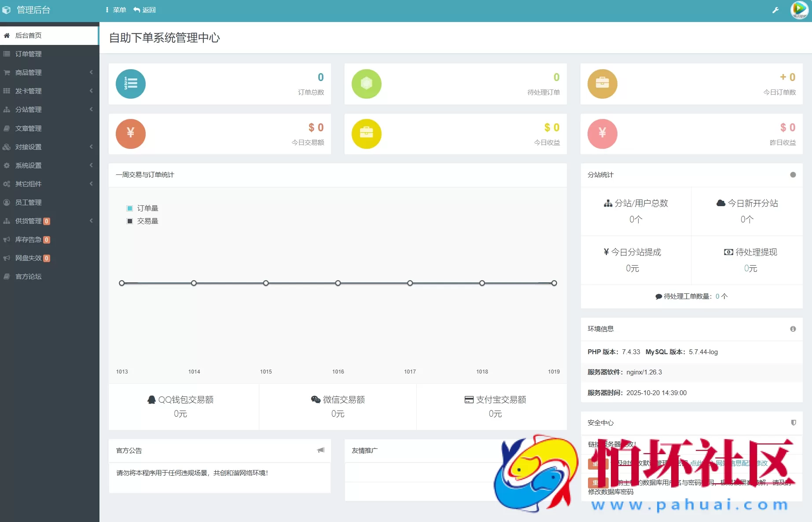Click the chart data point above 1016
Screen dimensions: 812x522
(x=338, y=283)
